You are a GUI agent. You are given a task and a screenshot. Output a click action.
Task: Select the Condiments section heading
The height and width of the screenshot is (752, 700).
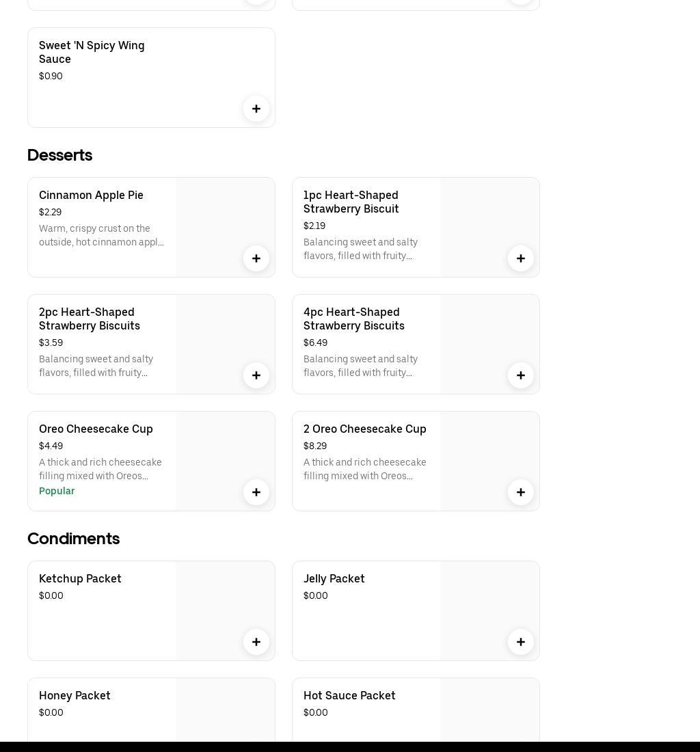tap(73, 539)
